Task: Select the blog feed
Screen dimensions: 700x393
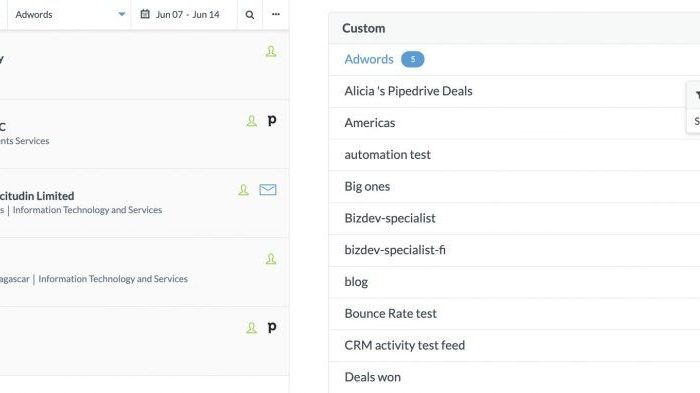Action: (x=514, y=282)
